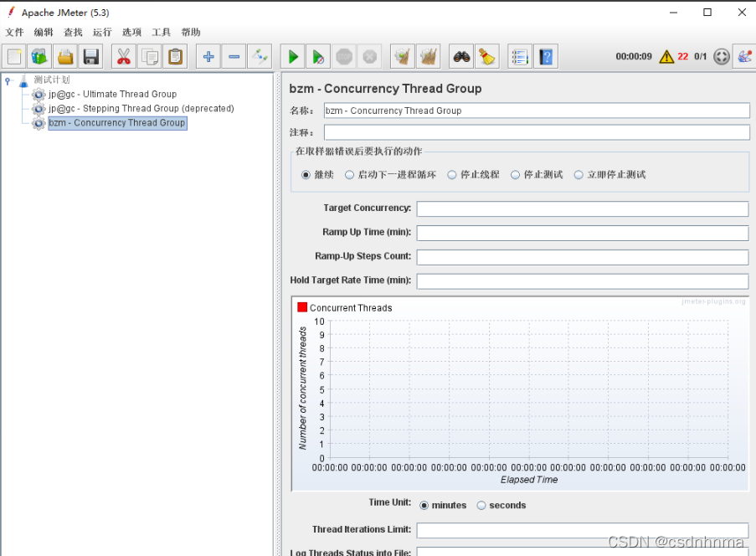Click the Reset Search brush icon
Image resolution: width=756 pixels, height=556 pixels.
tap(487, 57)
